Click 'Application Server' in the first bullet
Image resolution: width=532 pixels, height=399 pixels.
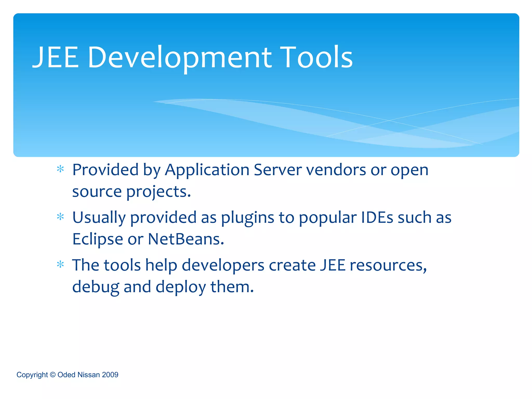pos(233,170)
